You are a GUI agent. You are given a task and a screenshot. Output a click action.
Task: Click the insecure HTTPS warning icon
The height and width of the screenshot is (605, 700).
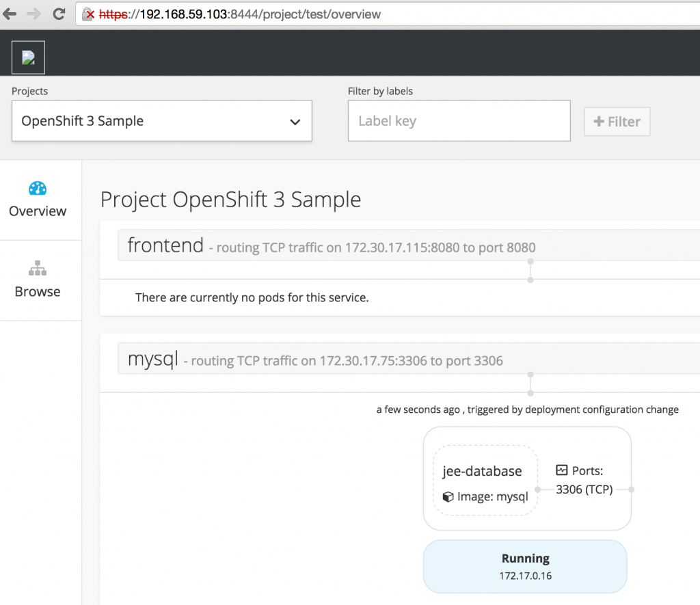pyautogui.click(x=88, y=14)
